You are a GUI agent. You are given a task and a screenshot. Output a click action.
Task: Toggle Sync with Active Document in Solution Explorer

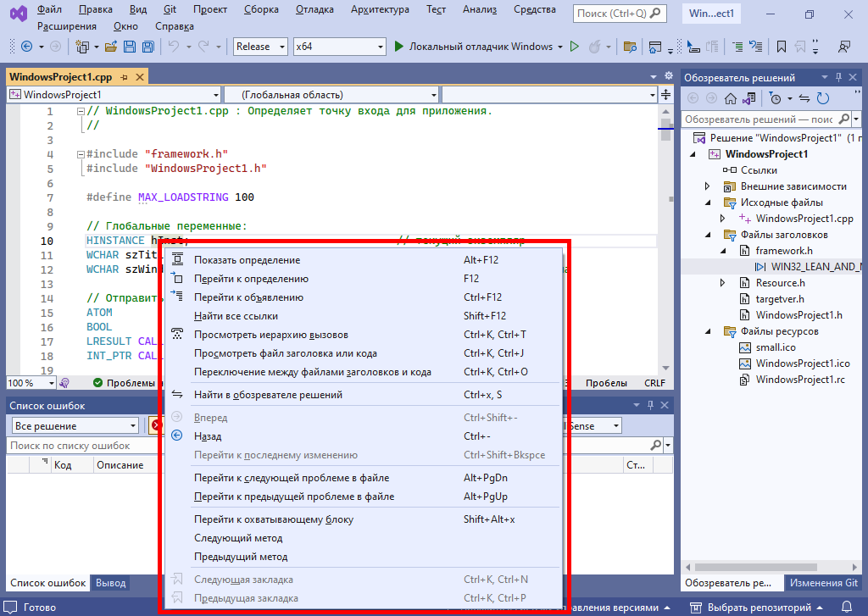coord(804,98)
